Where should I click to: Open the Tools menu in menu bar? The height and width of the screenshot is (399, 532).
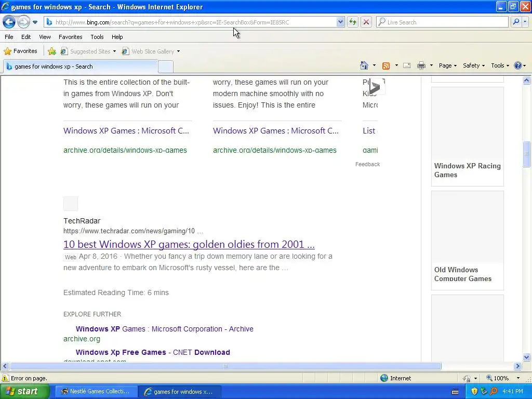pos(97,37)
